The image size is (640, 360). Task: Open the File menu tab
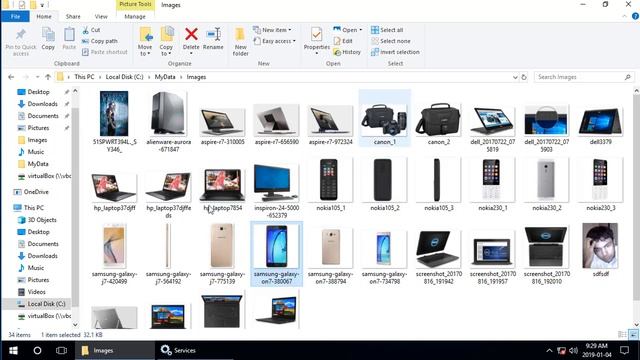(16, 16)
